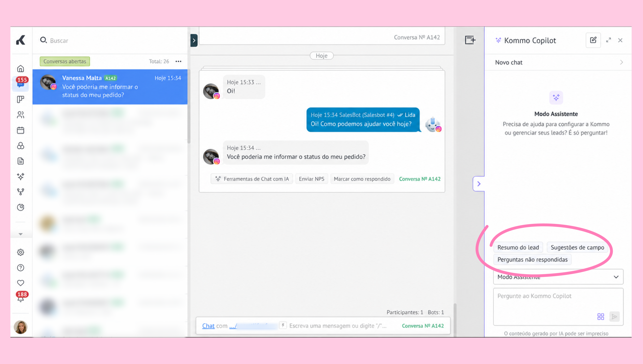This screenshot has width=643, height=364.
Task: Start a new Copilot chat with edit icon
Action: (x=593, y=40)
